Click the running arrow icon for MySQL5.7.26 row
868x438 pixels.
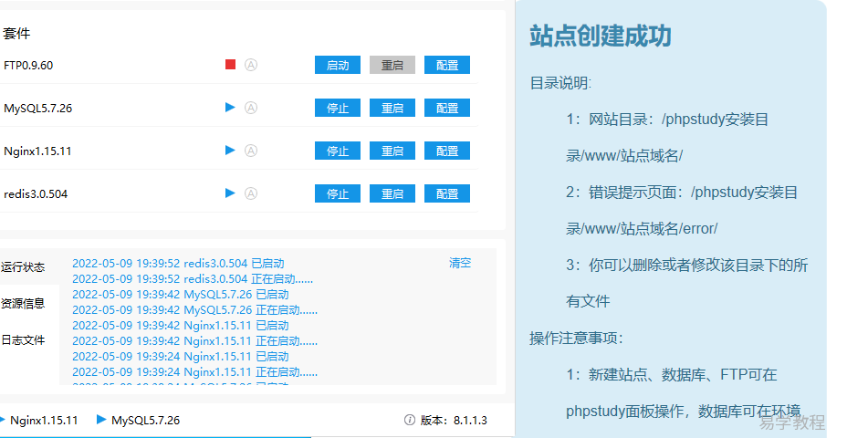coord(230,108)
